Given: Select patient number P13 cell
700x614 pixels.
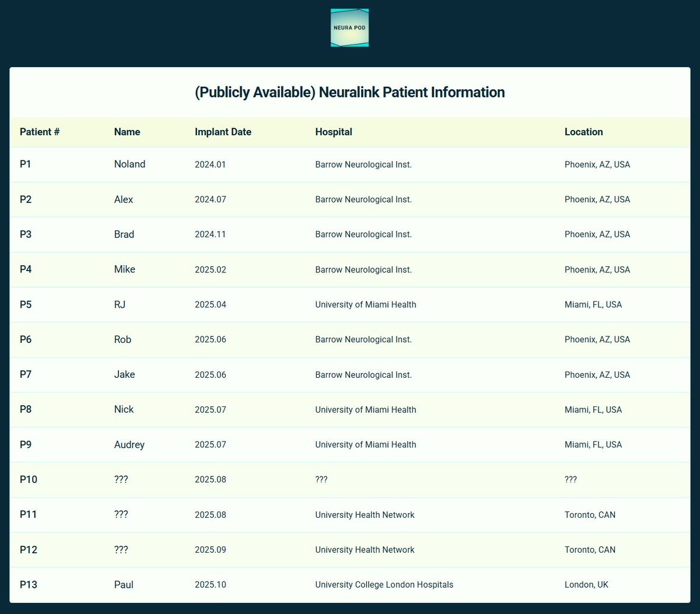Looking at the screenshot, I should (29, 584).
